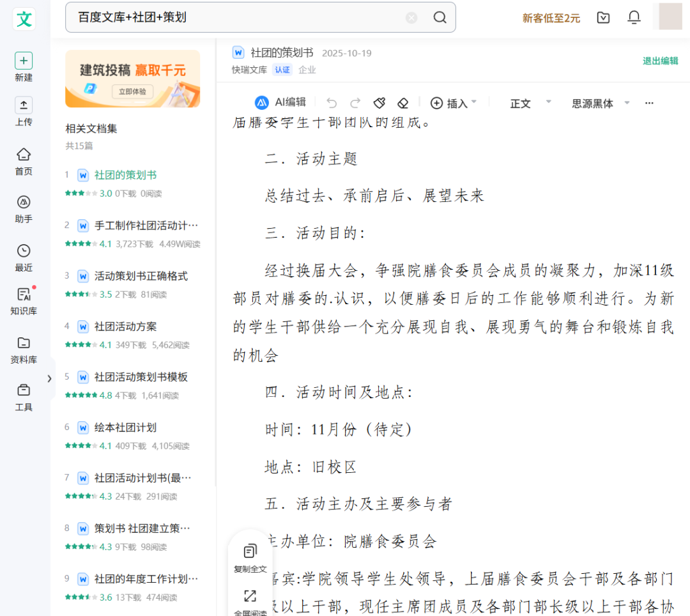Viewport: 690px width, 616px height.
Task: Open the 思源黑体 font dropdown
Action: tap(601, 104)
